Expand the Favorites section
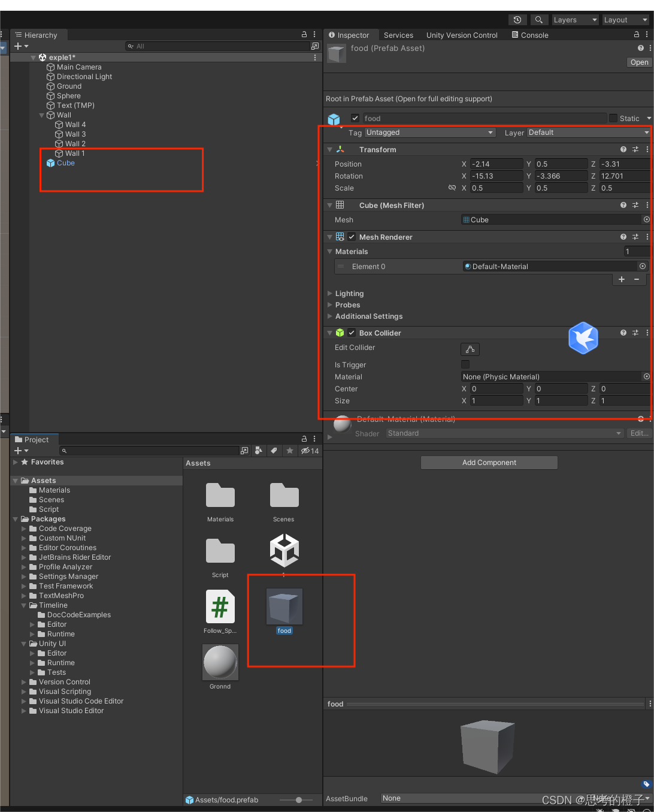Viewport: 654px width, 812px height. coord(16,462)
